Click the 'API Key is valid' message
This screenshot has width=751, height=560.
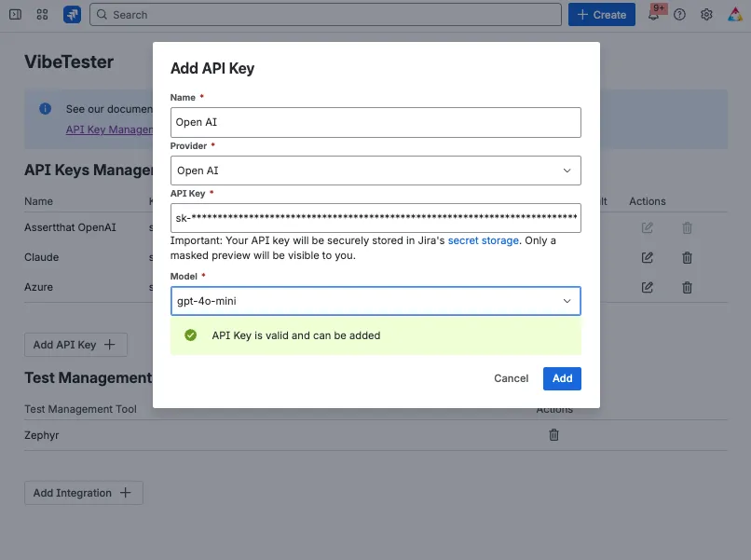click(296, 335)
